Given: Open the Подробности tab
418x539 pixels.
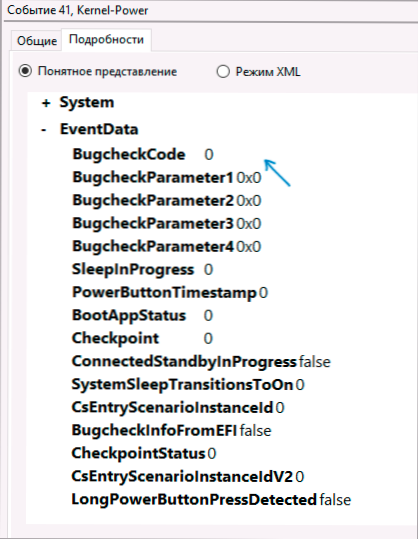Looking at the screenshot, I should [x=106, y=40].
